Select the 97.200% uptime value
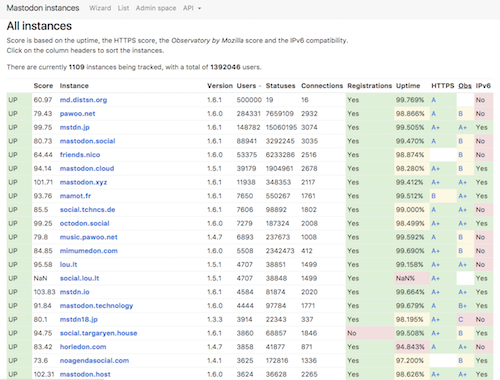This screenshot has width=500, height=380. coord(410,360)
